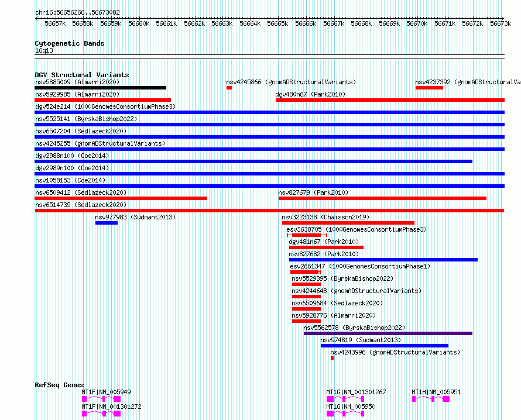Open the dgv524e214 (1000GenomesConsortiumPhase3) label
Image resolution: width=521 pixels, height=420 pixels.
pos(105,106)
